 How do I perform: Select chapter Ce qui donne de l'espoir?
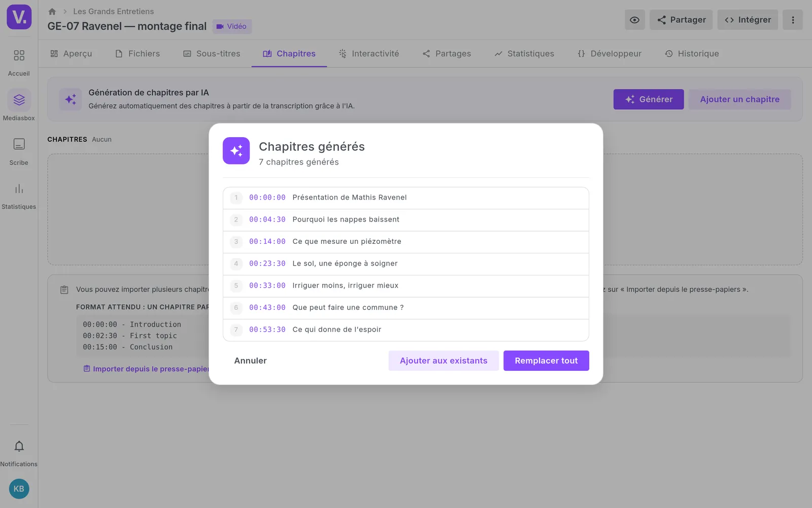tap(406, 330)
